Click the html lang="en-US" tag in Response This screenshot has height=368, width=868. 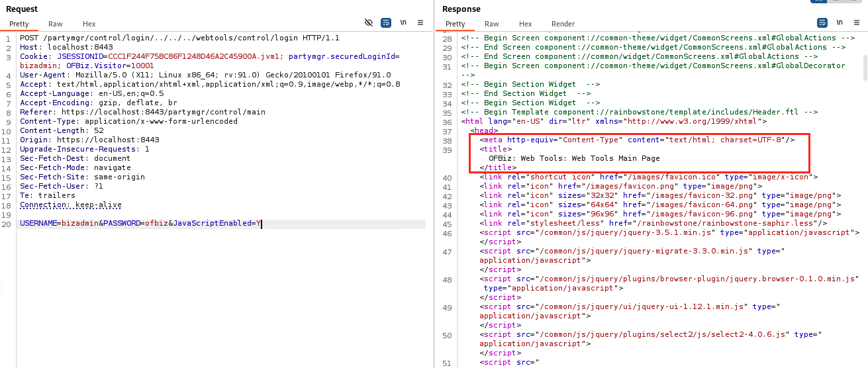[x=614, y=122]
